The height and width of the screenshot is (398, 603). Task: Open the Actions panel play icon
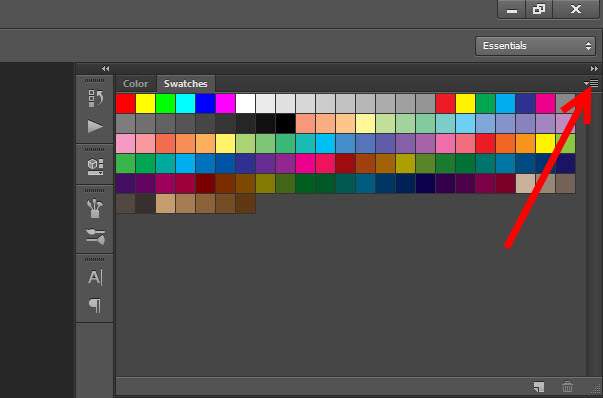[95, 127]
